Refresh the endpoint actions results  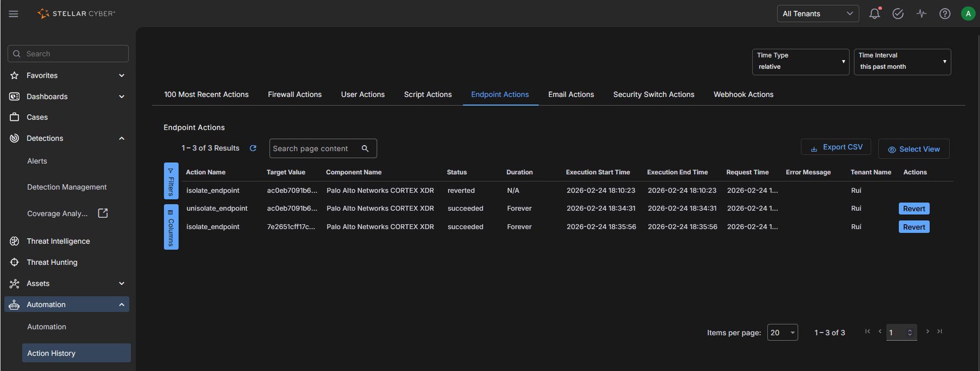253,148
